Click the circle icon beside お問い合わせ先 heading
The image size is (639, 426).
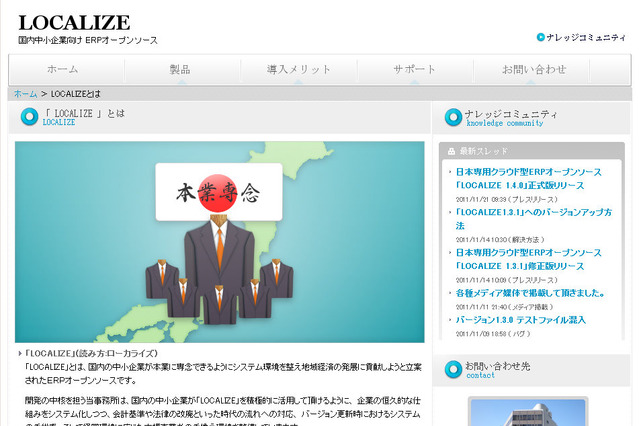[453, 369]
